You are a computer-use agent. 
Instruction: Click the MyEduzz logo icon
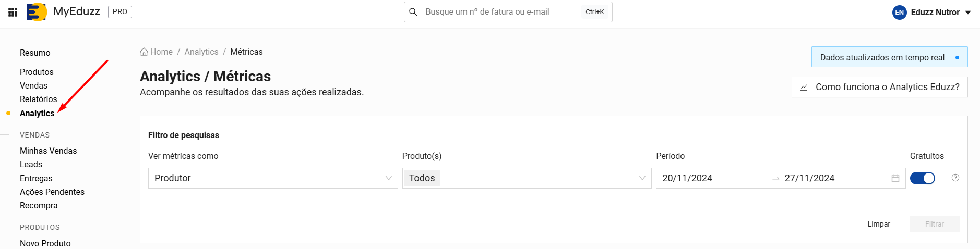coord(37,12)
